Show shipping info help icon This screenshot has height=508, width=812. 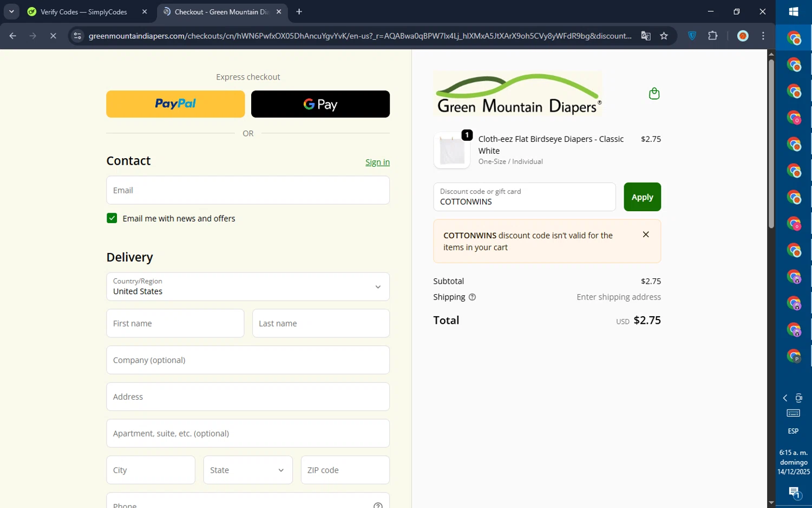point(472,297)
